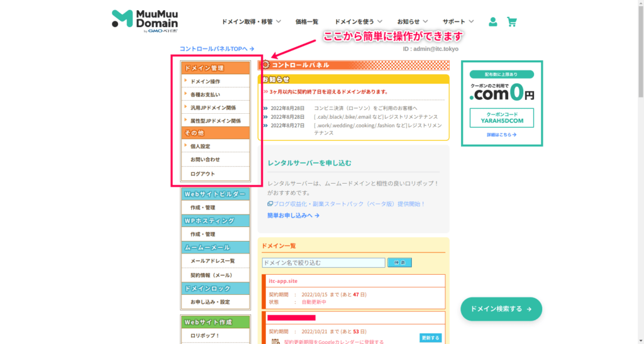644x344 pixels.
Task: Go to コントロールパネルTOPへ link
Action: 217,49
